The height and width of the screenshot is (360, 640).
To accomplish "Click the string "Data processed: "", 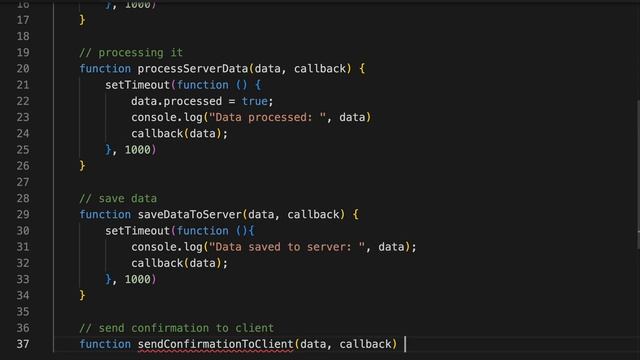I will coord(268,118).
